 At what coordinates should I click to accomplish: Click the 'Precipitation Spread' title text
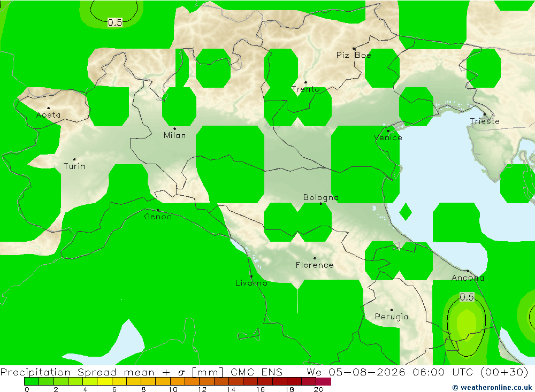(58, 372)
